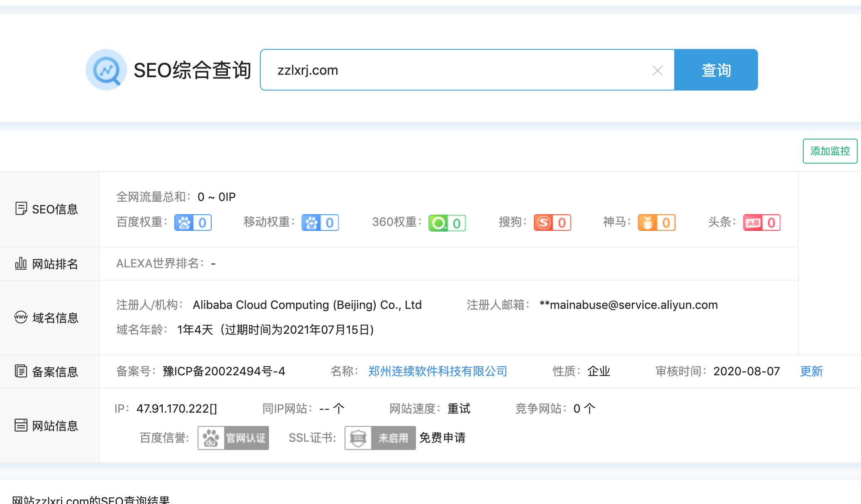Screen dimensions: 861x504
Task: Click the 审核时间 date 2020-08-07
Action: [x=747, y=371]
